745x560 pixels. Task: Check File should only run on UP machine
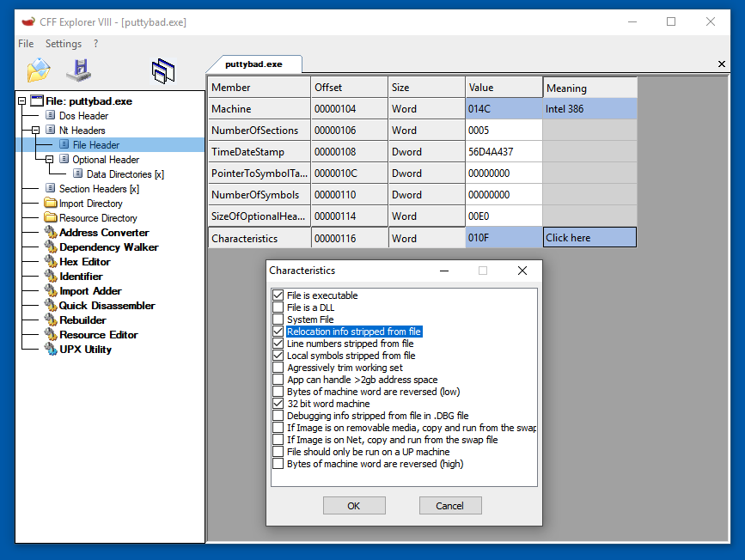[278, 451]
